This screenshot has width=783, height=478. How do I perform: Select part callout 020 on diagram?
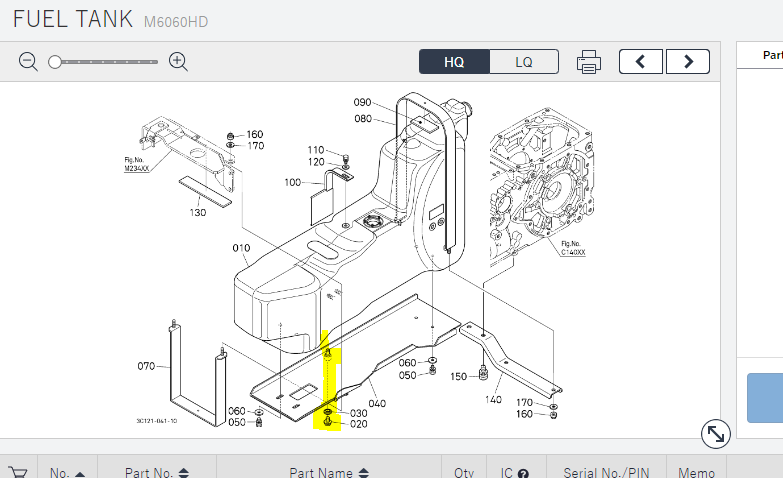pyautogui.click(x=359, y=424)
